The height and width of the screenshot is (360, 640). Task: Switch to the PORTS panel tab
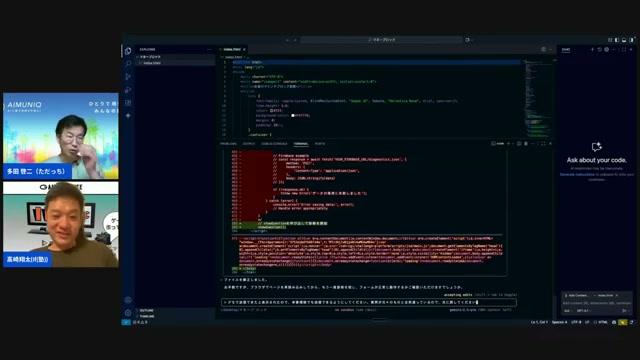coord(320,144)
